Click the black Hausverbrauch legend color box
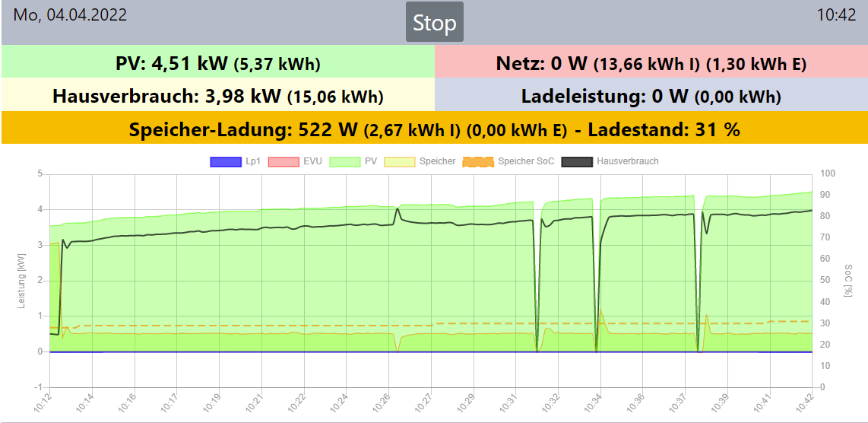868x423 pixels. click(x=577, y=162)
